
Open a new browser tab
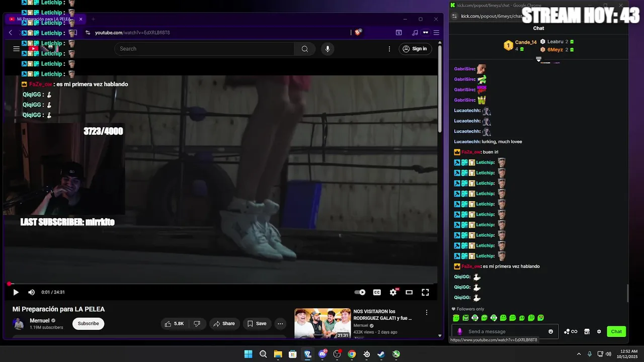pyautogui.click(x=93, y=19)
